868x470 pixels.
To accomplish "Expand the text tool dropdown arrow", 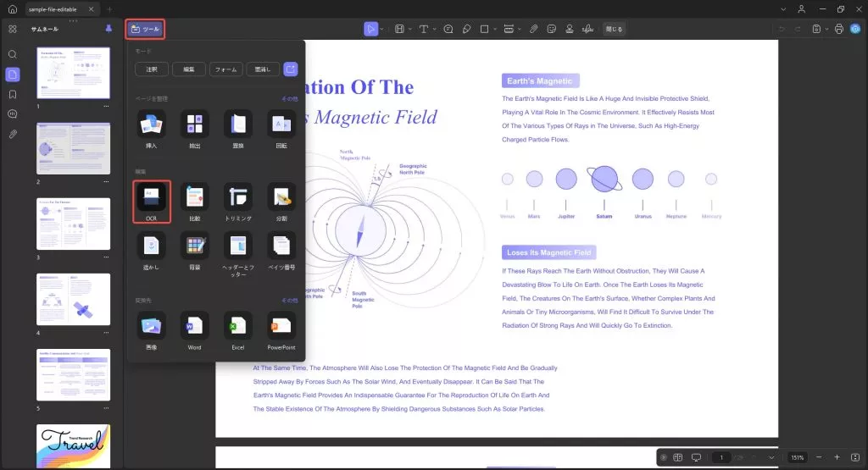I will click(x=435, y=30).
